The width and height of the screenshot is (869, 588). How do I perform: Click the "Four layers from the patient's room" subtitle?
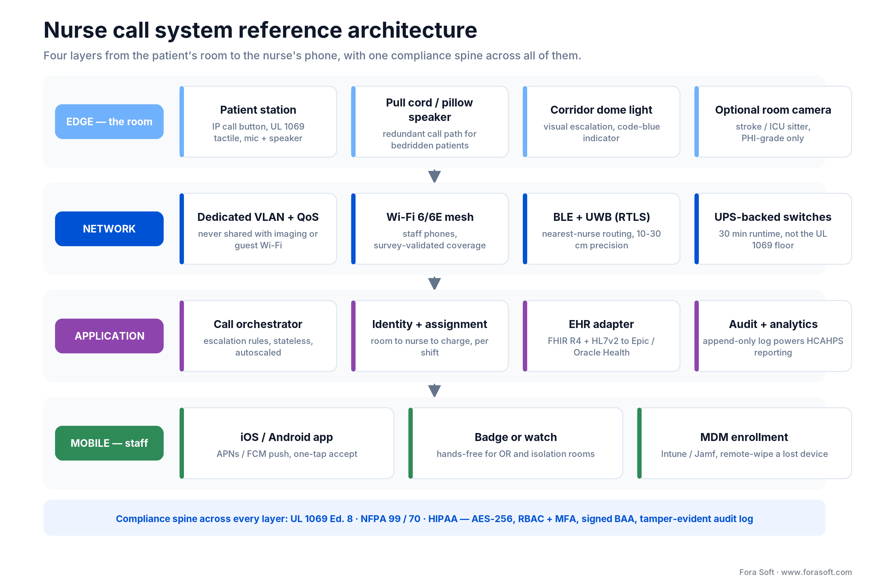312,55
